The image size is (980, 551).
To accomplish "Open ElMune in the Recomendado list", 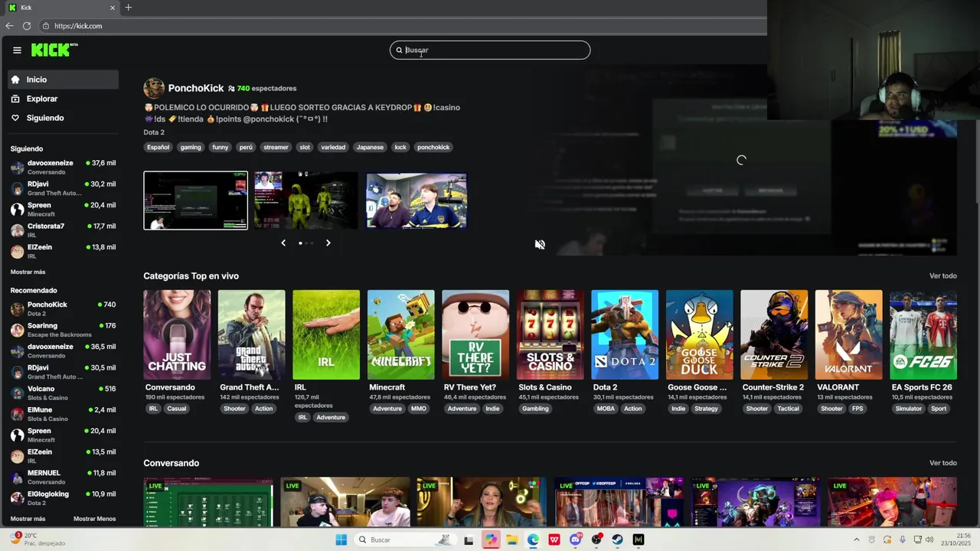I will point(64,414).
